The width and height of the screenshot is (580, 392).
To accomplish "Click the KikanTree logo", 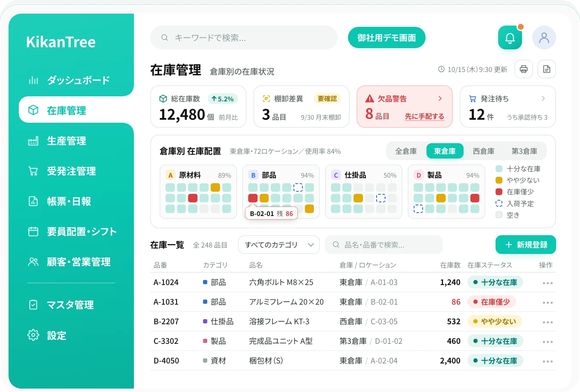I will tap(61, 42).
